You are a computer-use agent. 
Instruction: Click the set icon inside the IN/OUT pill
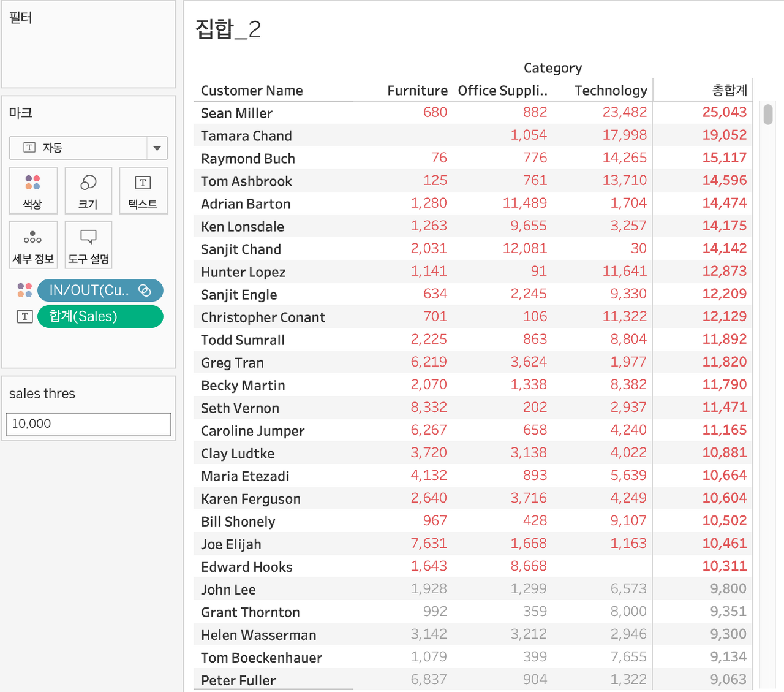pos(145,291)
